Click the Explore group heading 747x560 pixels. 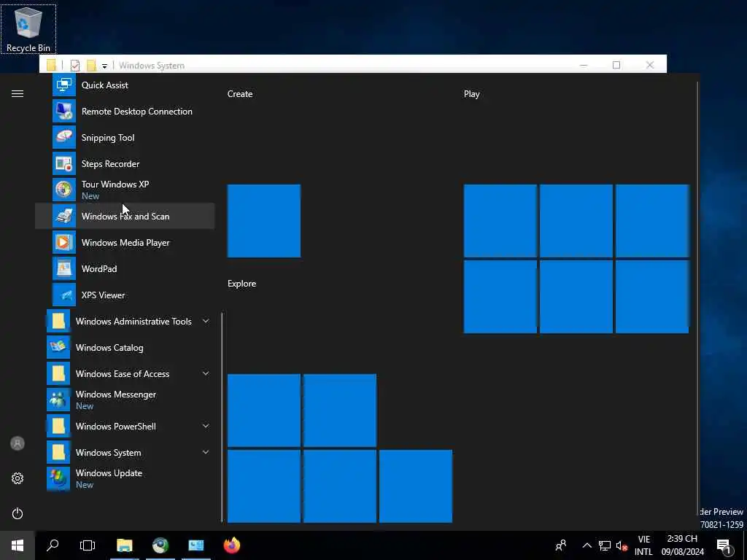tap(242, 284)
